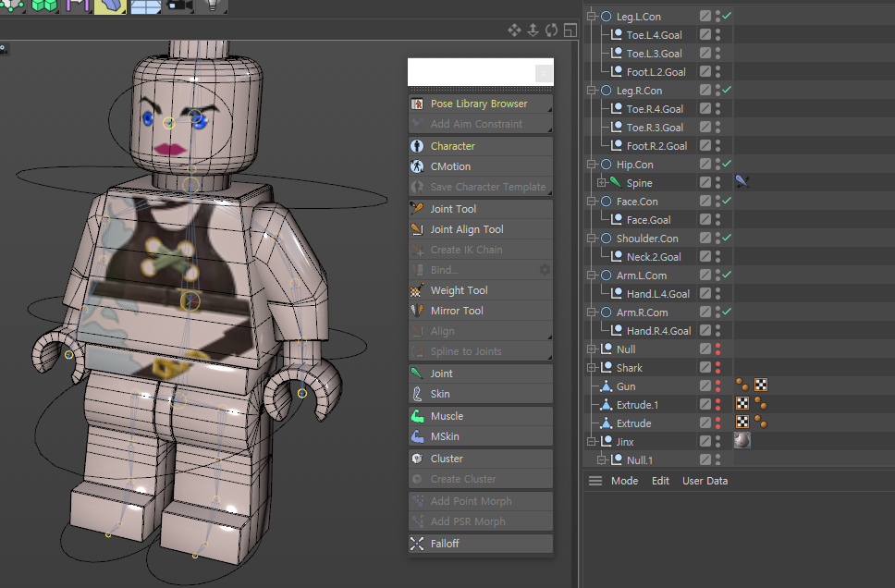Toggle the green checkmark on Hip.Con
This screenshot has height=588, width=895.
click(x=727, y=164)
